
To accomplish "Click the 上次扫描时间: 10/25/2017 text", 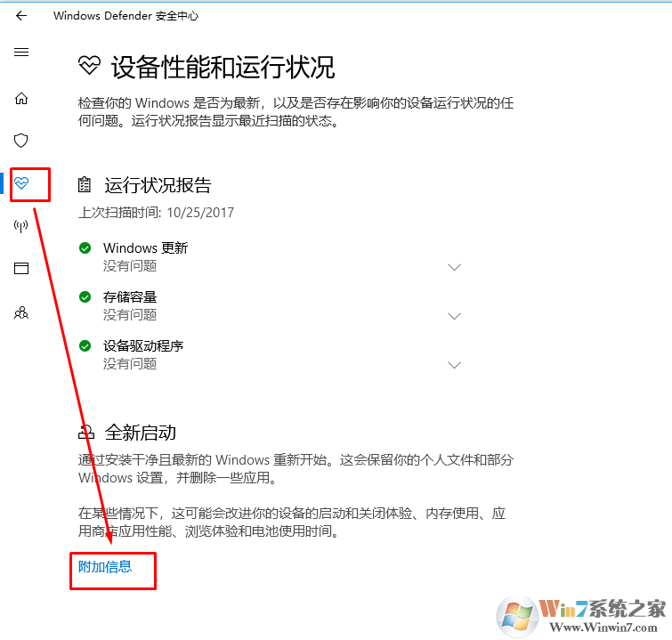I will [156, 212].
